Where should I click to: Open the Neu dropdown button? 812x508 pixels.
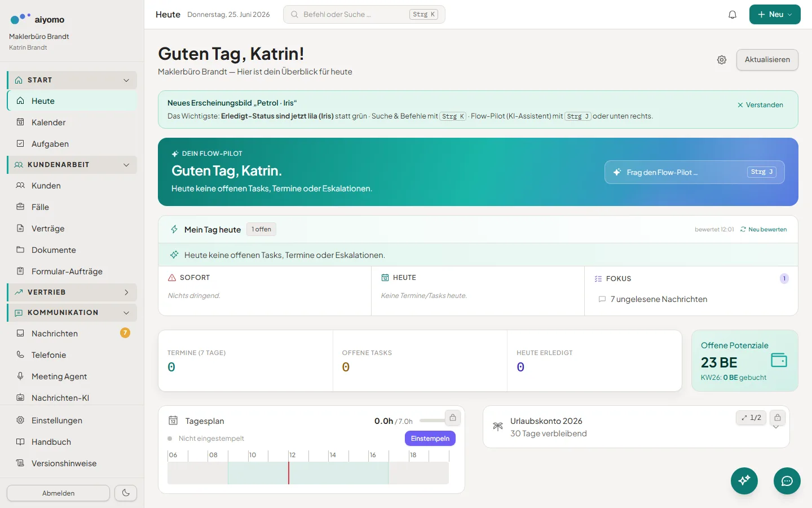tap(775, 15)
